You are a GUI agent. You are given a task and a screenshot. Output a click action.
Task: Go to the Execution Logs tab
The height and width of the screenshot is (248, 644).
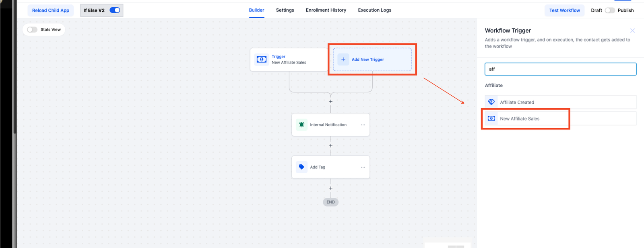point(375,10)
